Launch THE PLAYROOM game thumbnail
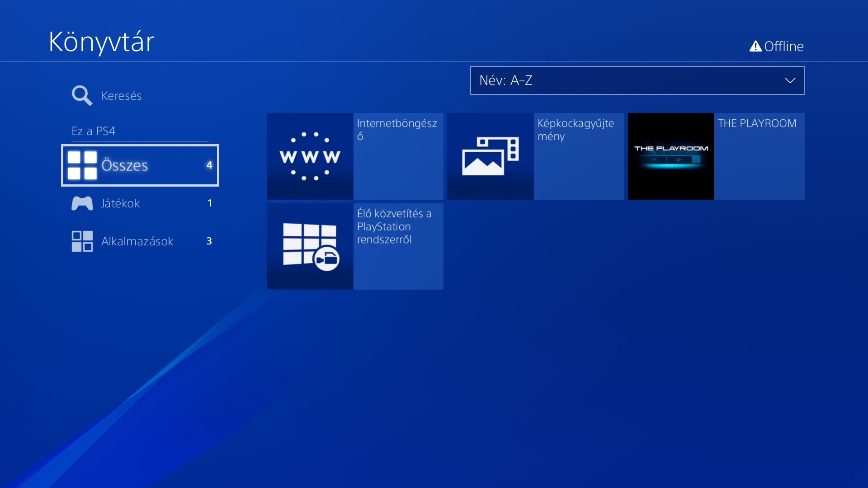868x488 pixels. [x=671, y=156]
